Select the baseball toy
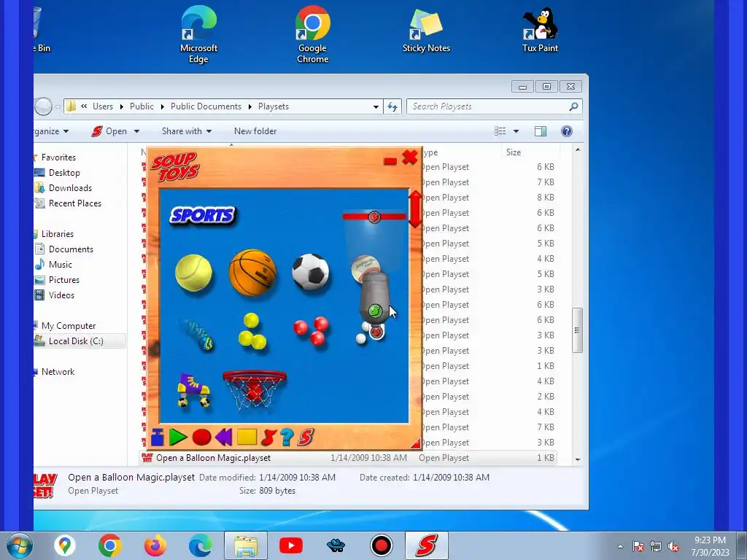Image resolution: width=747 pixels, height=560 pixels. tap(365, 268)
